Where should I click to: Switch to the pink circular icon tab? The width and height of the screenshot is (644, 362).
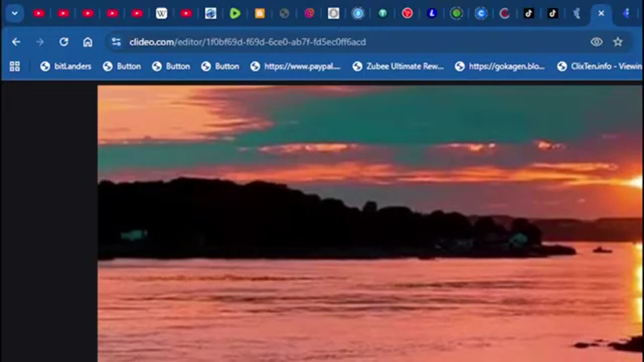[309, 14]
